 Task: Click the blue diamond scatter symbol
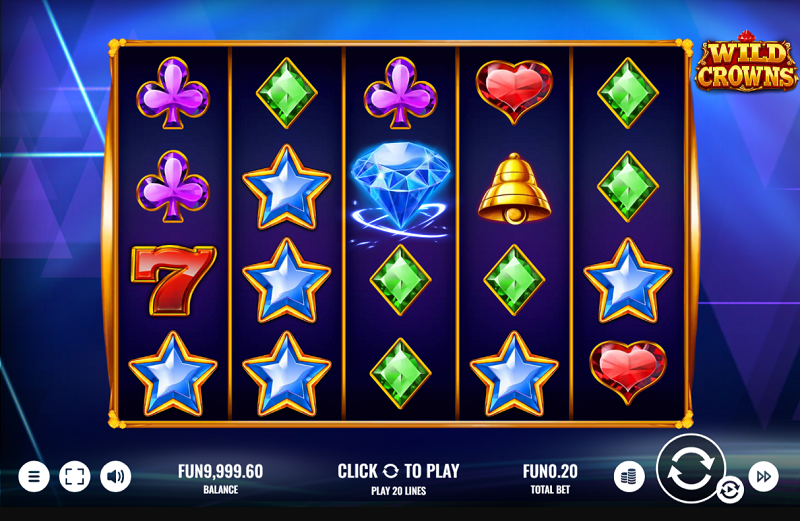401,189
